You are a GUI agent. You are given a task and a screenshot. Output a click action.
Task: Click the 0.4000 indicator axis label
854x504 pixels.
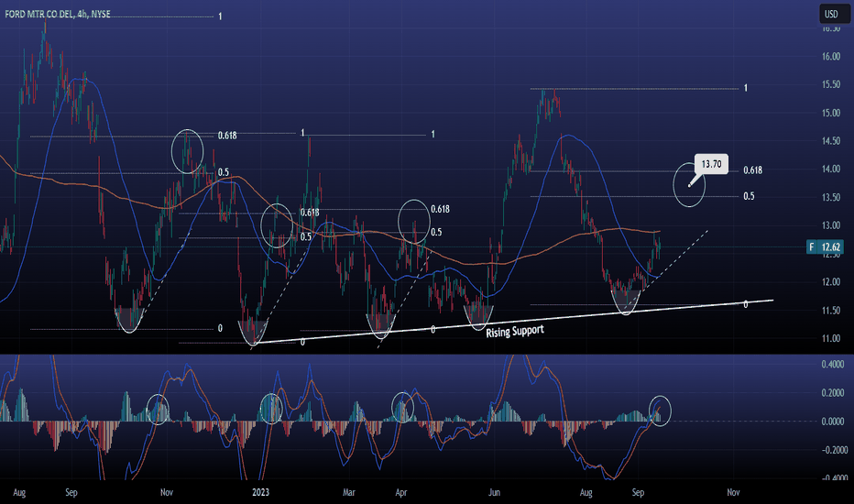tap(833, 365)
